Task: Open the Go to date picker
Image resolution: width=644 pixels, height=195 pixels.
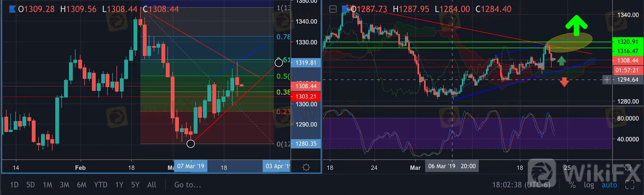Action: pyautogui.click(x=188, y=185)
